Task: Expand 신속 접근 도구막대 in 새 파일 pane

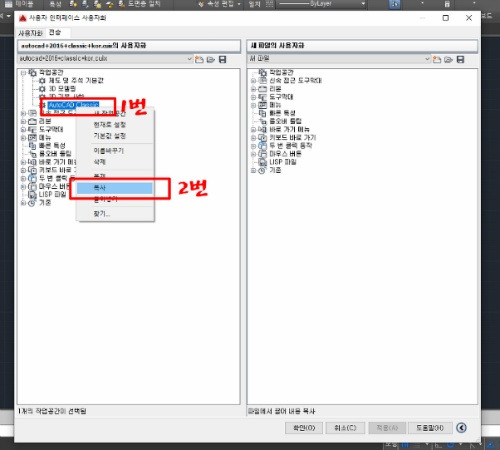Action: coord(253,80)
